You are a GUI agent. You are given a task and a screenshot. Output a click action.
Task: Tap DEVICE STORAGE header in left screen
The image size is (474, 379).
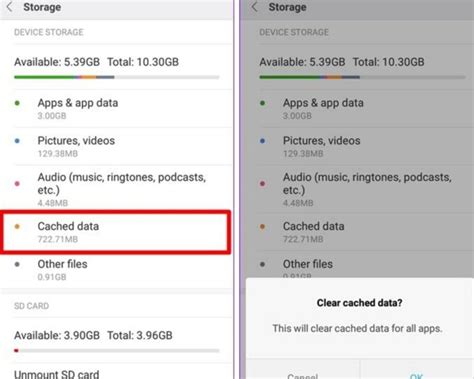click(49, 32)
